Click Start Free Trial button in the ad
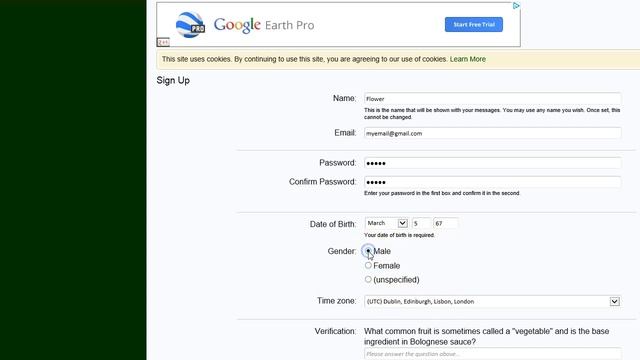The height and width of the screenshot is (360, 640). [473, 24]
